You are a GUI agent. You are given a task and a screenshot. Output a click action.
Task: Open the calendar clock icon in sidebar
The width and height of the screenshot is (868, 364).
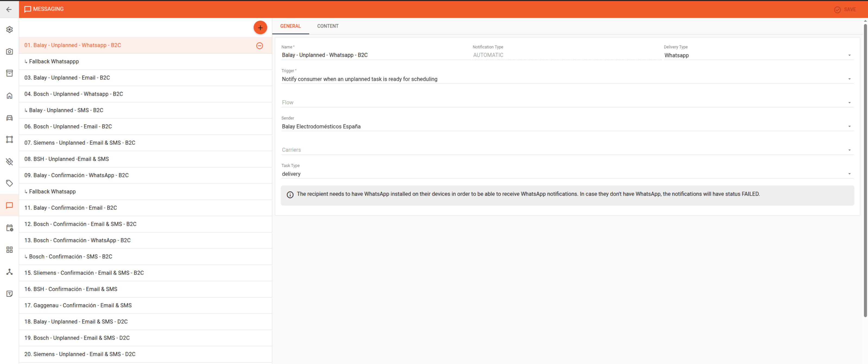point(9,228)
